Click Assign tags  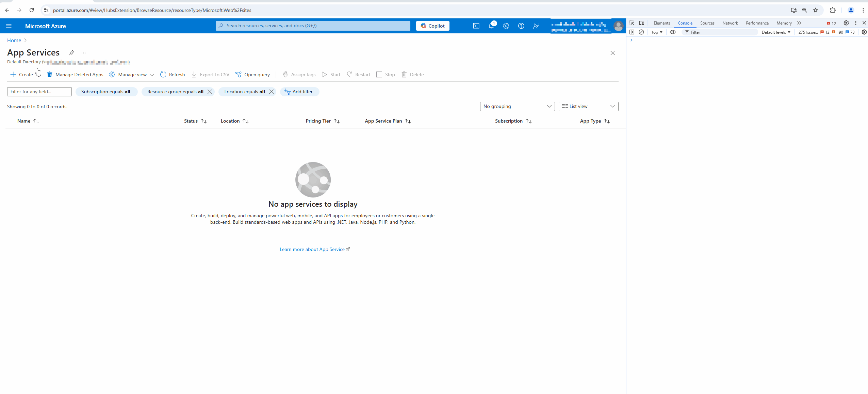point(299,75)
